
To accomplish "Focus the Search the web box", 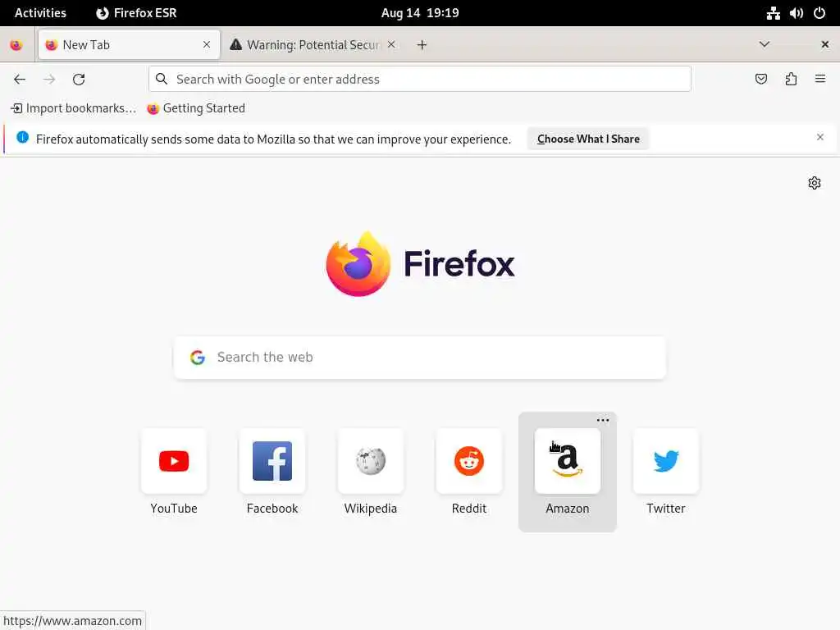I will click(420, 358).
